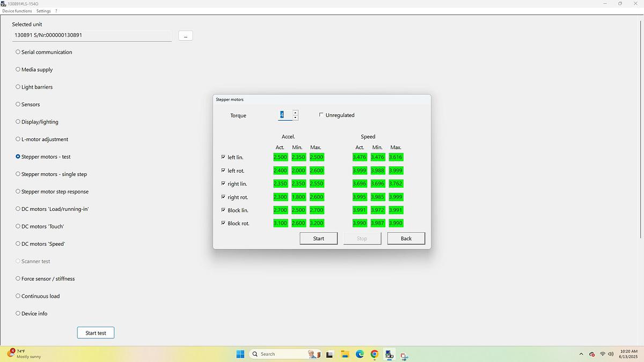The image size is (644, 362).
Task: Open File Explorer from the taskbar
Action: click(345, 354)
